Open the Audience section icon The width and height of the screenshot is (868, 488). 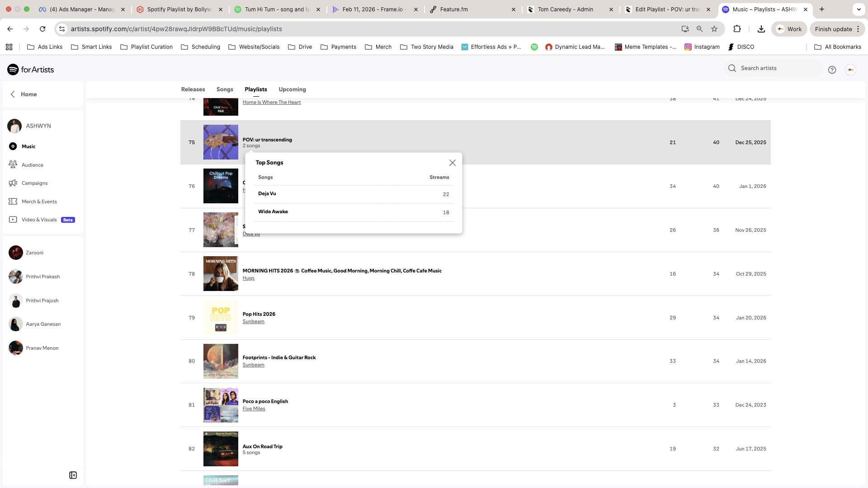click(x=13, y=164)
